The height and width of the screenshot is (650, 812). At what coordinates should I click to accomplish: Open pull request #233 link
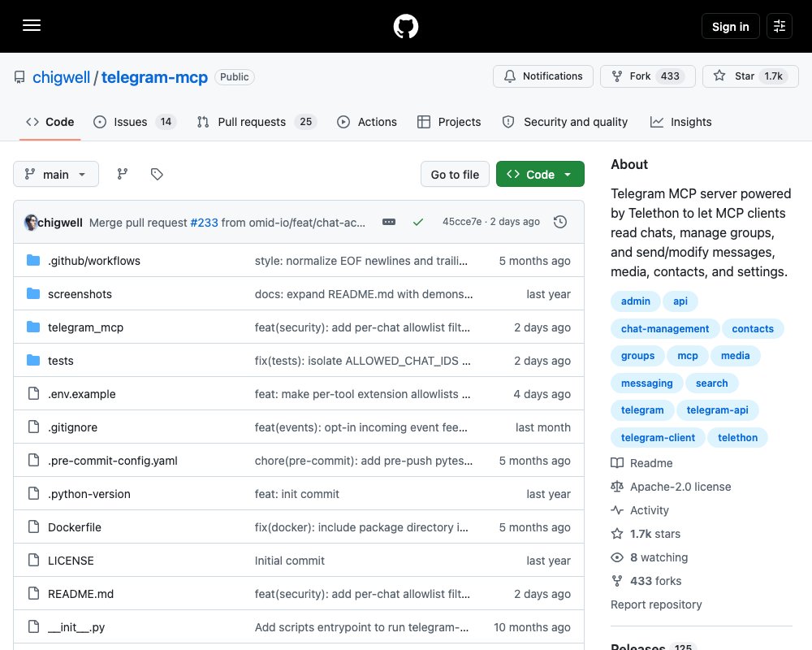[x=204, y=223]
